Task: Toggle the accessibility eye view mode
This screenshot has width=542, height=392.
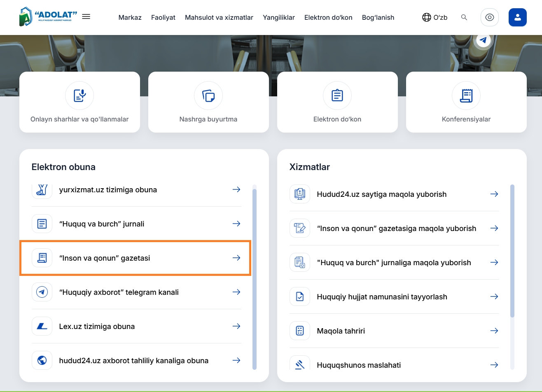Action: click(x=490, y=17)
